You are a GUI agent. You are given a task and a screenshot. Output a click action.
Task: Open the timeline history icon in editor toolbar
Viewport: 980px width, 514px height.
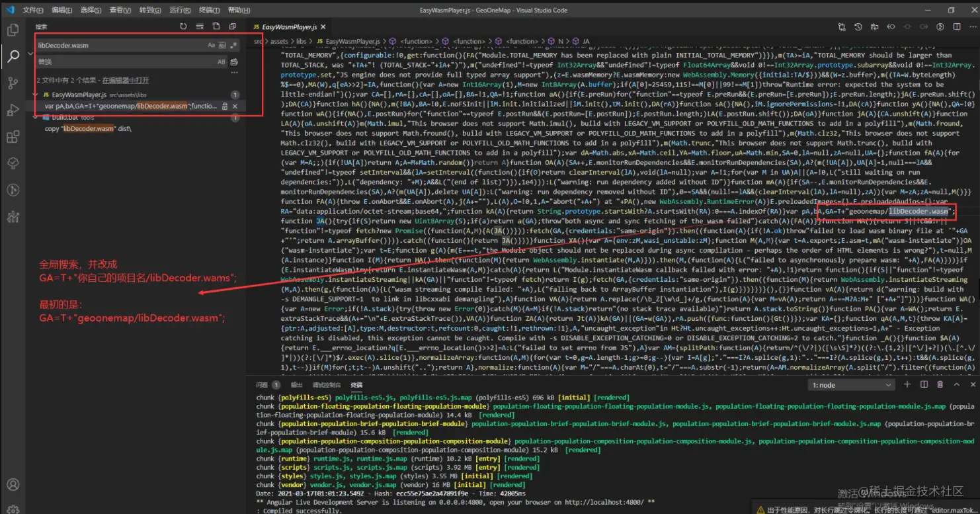tap(858, 27)
